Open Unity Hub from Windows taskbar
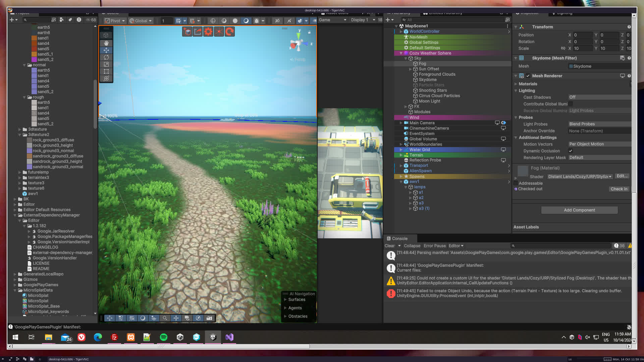Image resolution: width=644 pixels, height=362 pixels. point(180,337)
